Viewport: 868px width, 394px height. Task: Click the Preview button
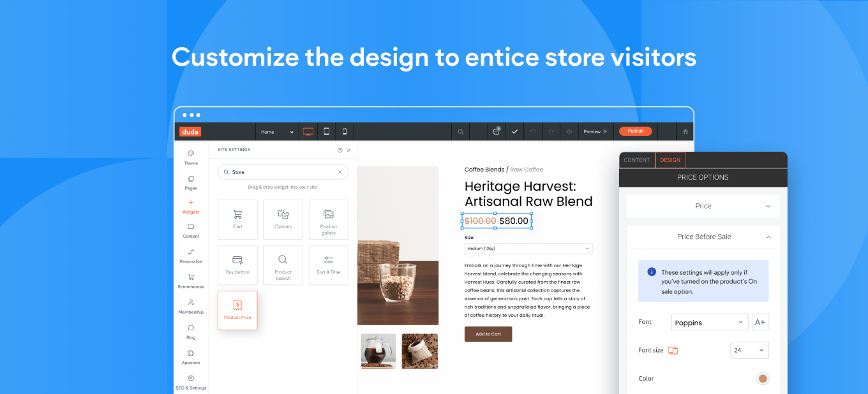pos(596,132)
